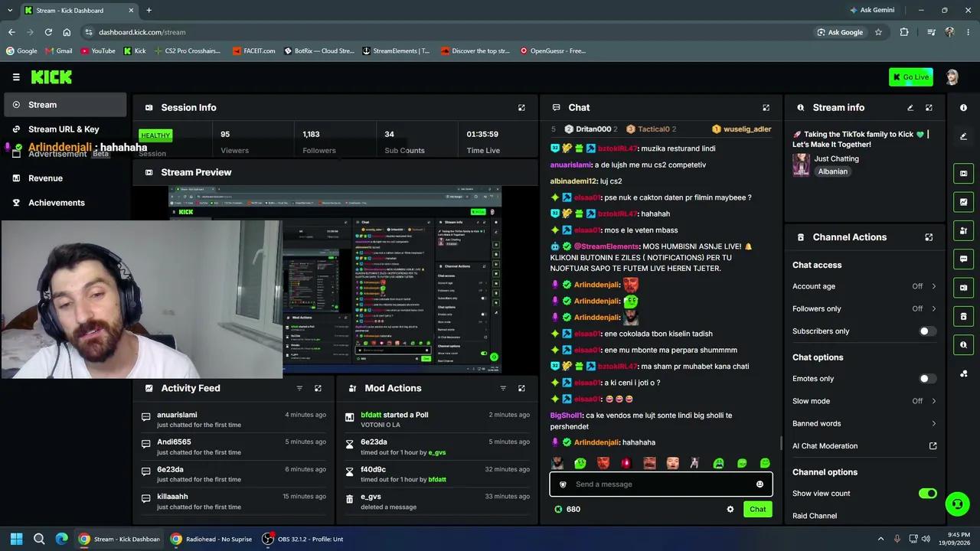Toggle Stream Preview widget in right sidebar

pyautogui.click(x=963, y=174)
